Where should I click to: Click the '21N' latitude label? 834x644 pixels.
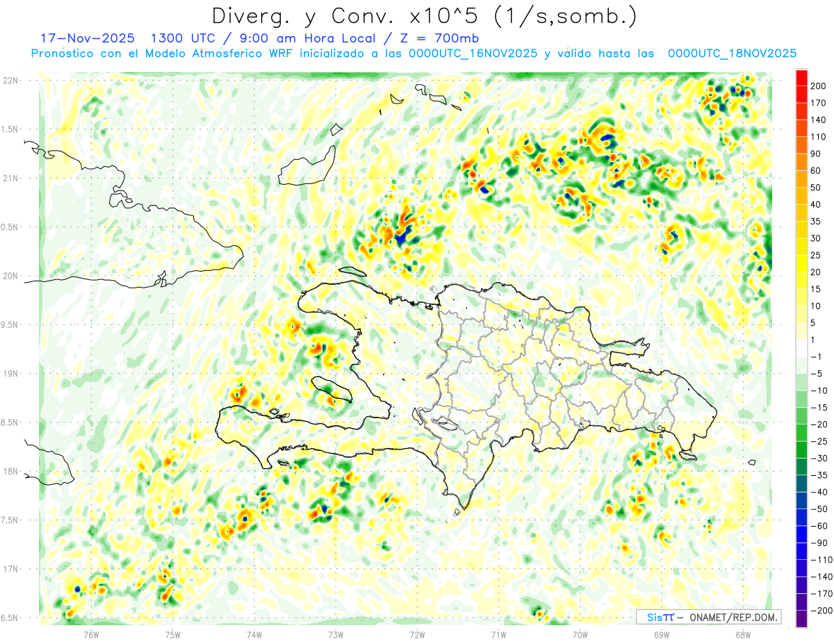[x=10, y=179]
